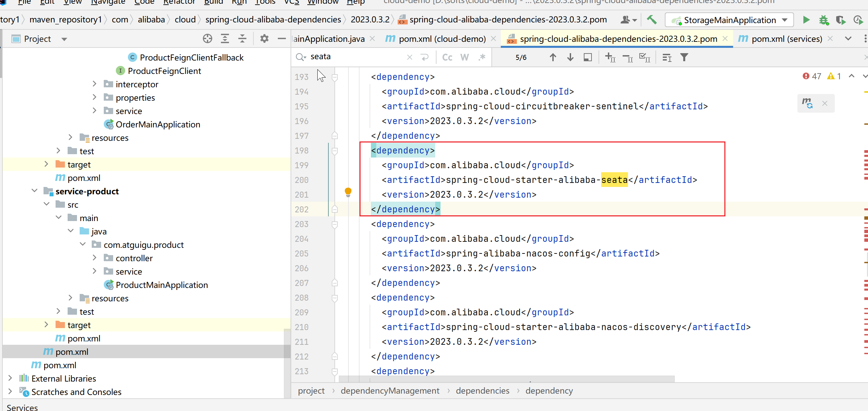Image resolution: width=868 pixels, height=411 pixels.
Task: Clear the seata search text
Action: pos(409,57)
